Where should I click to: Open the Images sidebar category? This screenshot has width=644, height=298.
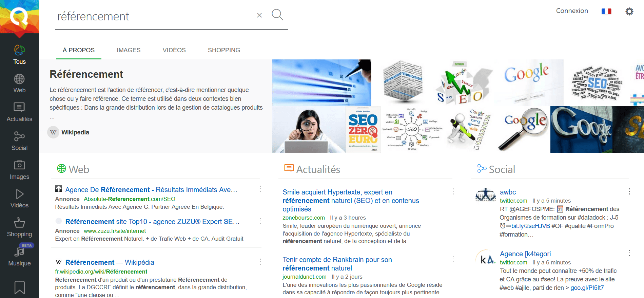pos(19,170)
